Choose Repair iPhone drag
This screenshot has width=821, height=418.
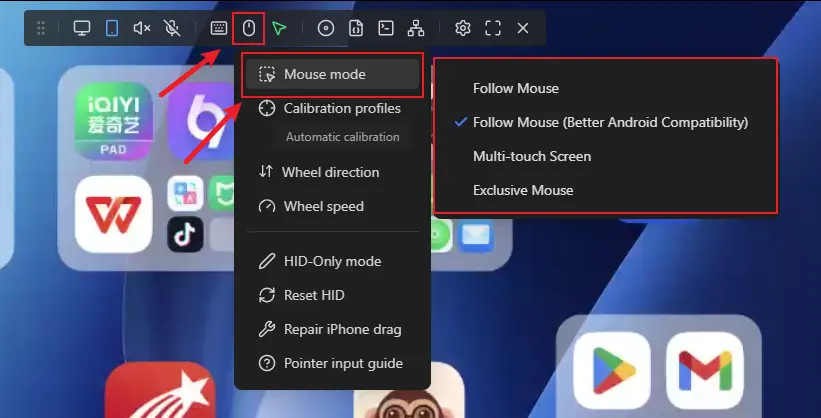(x=332, y=329)
